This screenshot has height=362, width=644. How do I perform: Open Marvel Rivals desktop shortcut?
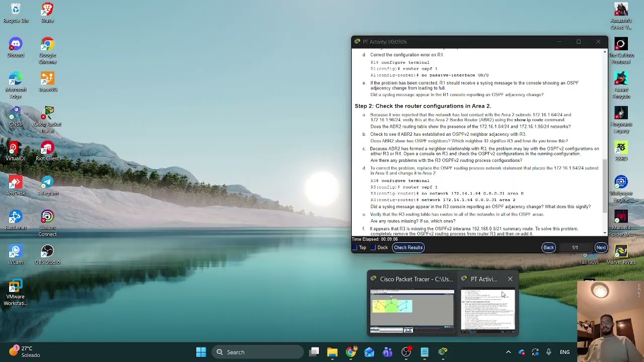tap(621, 255)
